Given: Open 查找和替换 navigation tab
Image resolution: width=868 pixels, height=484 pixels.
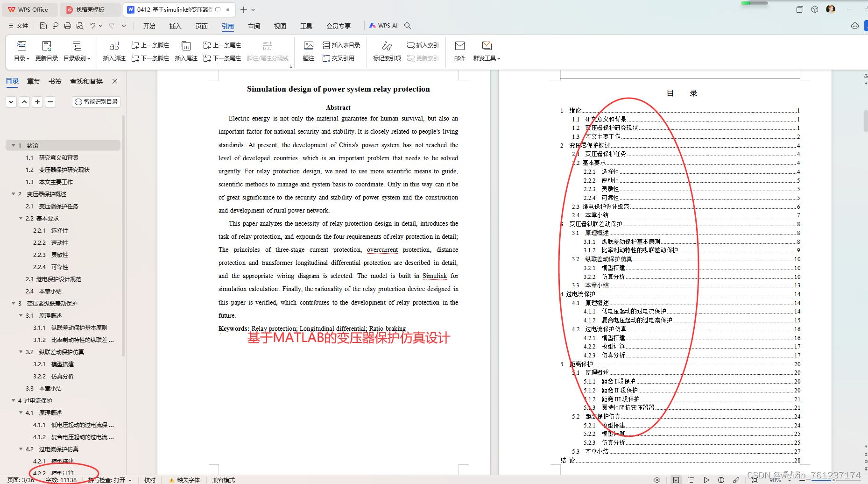Looking at the screenshot, I should pyautogui.click(x=86, y=81).
